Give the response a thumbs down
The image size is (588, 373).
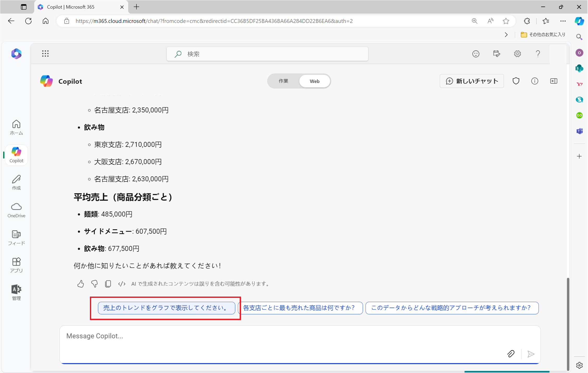pyautogui.click(x=94, y=284)
